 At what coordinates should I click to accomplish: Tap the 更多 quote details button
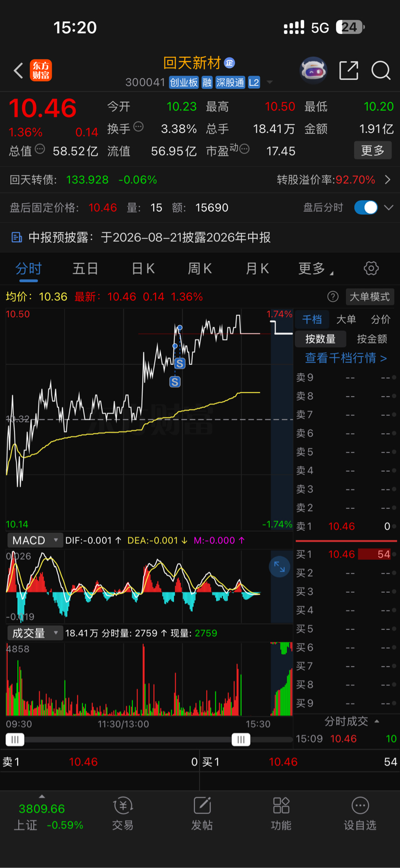tap(373, 151)
